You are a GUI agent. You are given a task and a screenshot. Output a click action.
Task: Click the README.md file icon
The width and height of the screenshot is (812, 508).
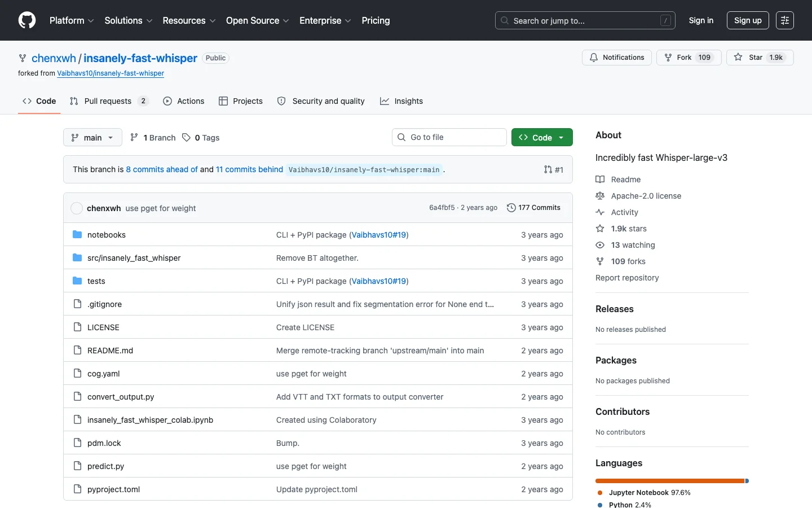[77, 350]
